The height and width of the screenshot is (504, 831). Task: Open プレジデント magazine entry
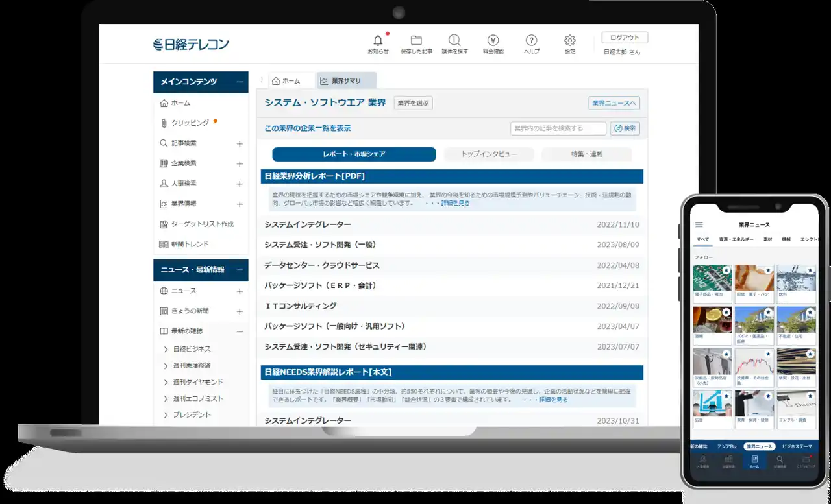(x=192, y=414)
